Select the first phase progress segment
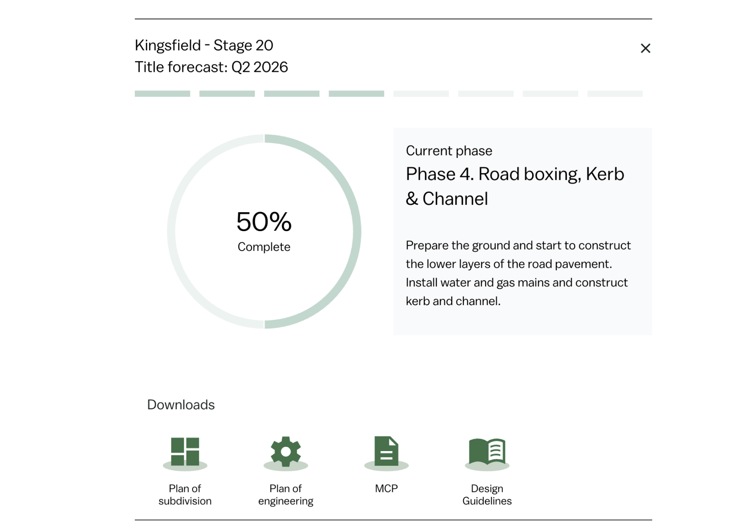756x532 pixels. (162, 93)
